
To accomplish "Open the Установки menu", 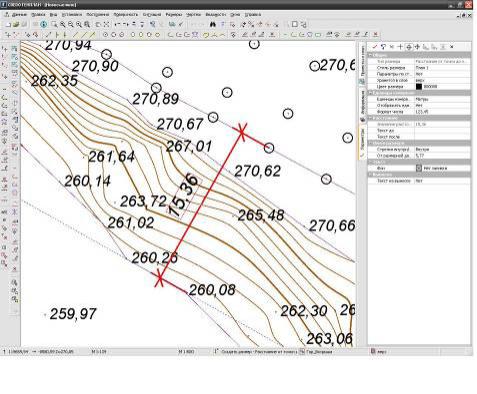I will tap(72, 15).
